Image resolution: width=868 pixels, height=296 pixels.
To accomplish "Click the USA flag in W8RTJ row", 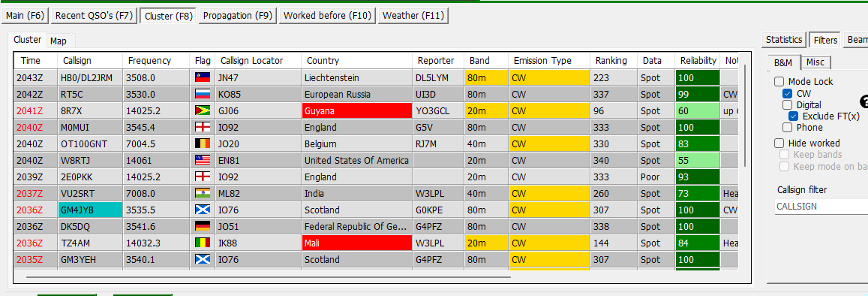I will pos(202,161).
